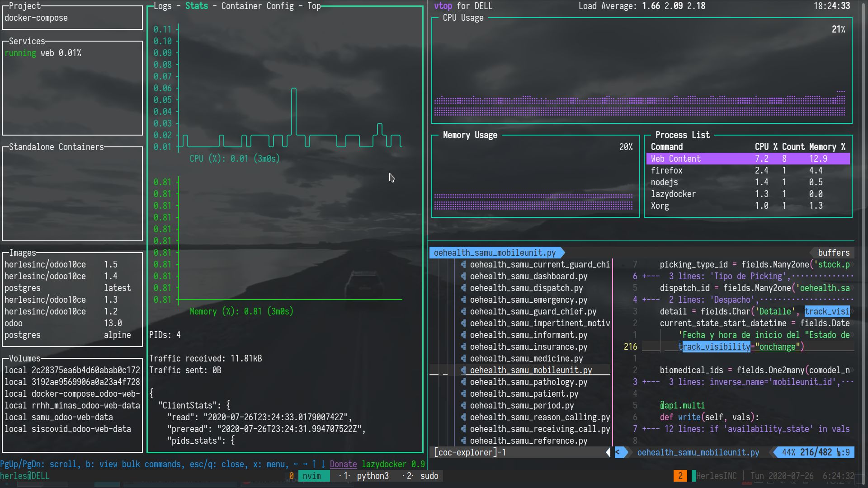Switch to tmux window python3
This screenshot has height=488, width=868.
point(372,476)
